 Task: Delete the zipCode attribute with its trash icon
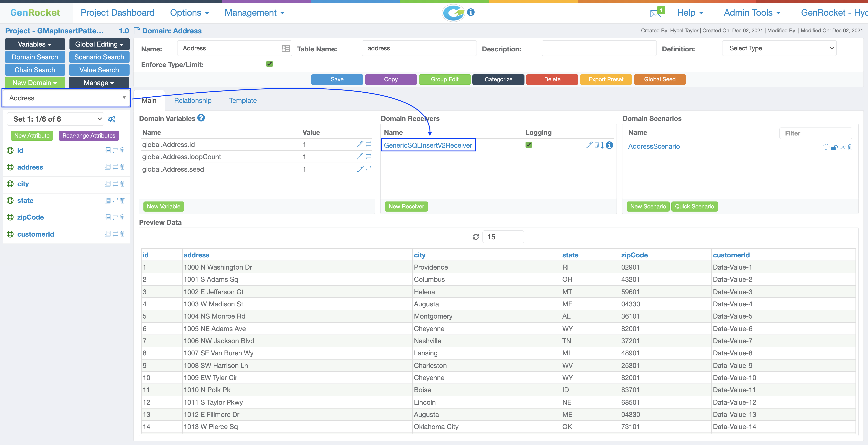[x=122, y=217]
